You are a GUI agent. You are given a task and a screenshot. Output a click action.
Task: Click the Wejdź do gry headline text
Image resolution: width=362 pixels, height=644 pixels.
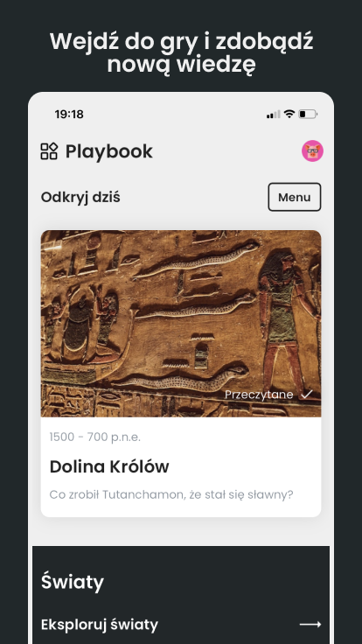(181, 52)
